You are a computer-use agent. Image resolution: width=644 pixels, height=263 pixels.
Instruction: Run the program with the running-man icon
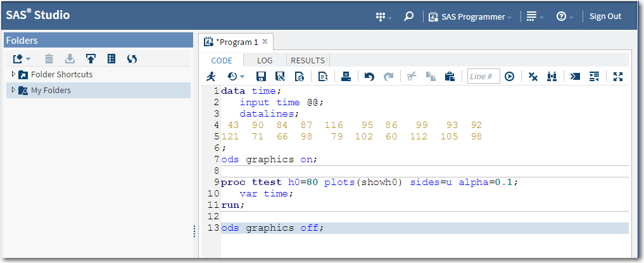pos(211,76)
